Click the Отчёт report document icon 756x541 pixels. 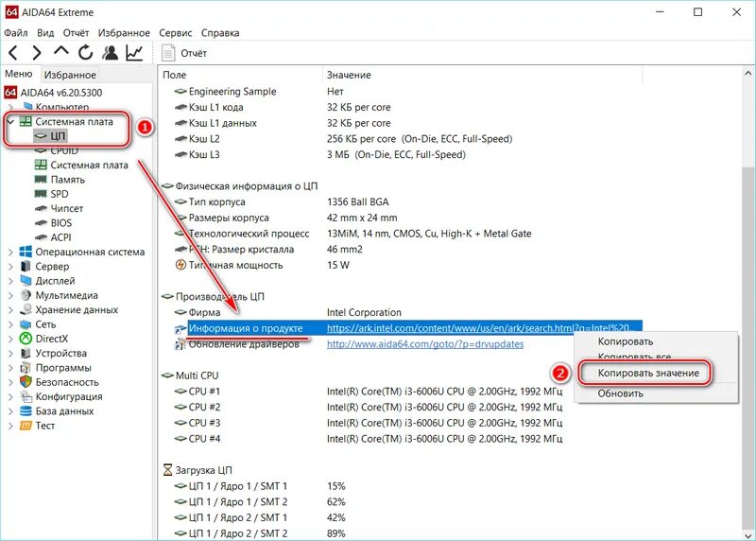168,53
